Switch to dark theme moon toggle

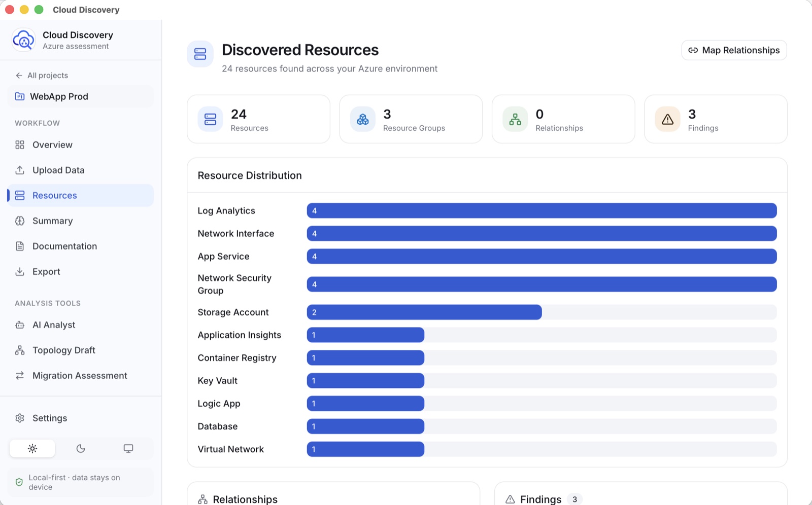click(x=81, y=449)
